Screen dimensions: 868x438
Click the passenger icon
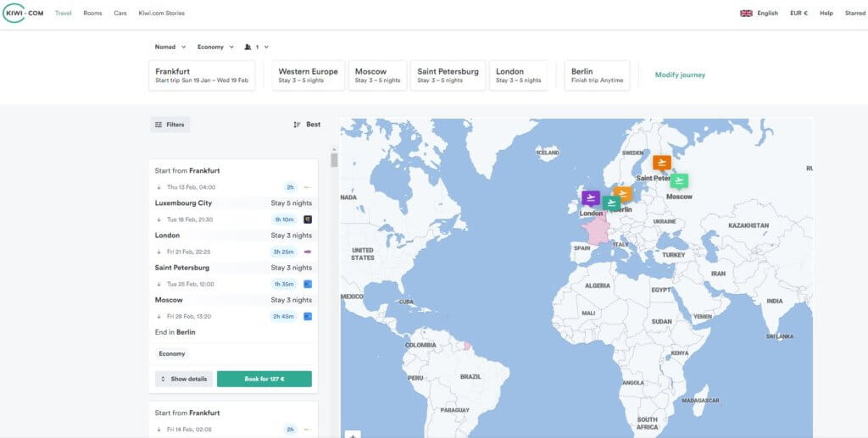pyautogui.click(x=248, y=47)
